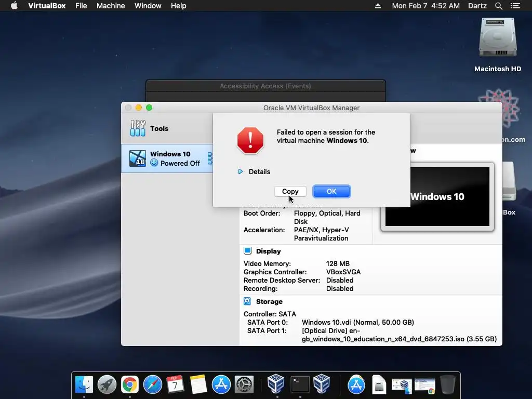
Task: Click the Remote Desktop Server 'Disabled' value
Action: point(340,280)
